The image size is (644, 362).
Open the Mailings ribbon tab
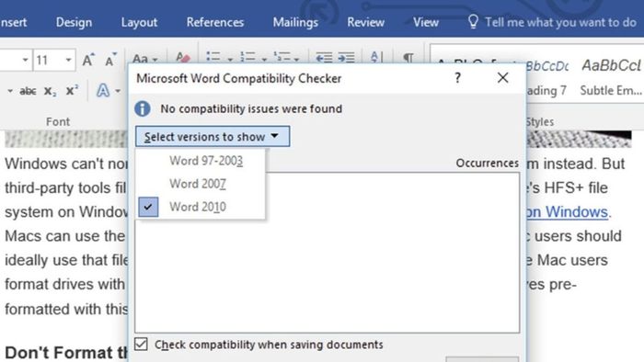coord(295,22)
